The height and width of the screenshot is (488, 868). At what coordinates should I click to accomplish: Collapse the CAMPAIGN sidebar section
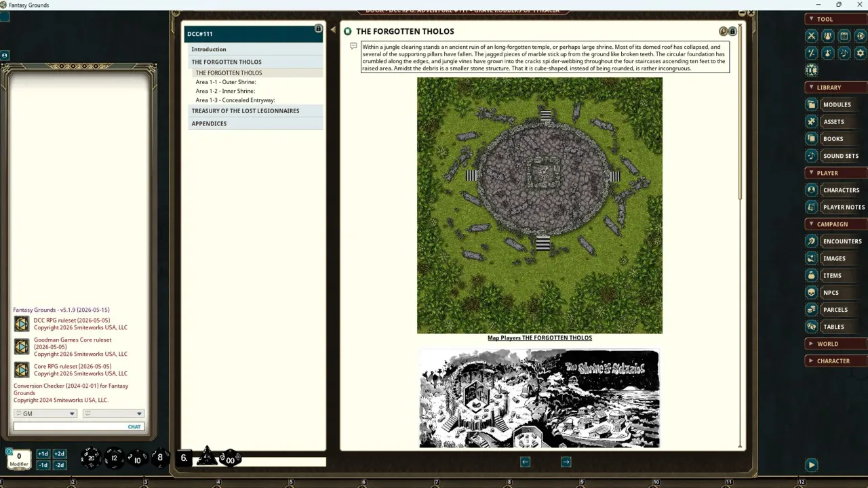(835, 224)
